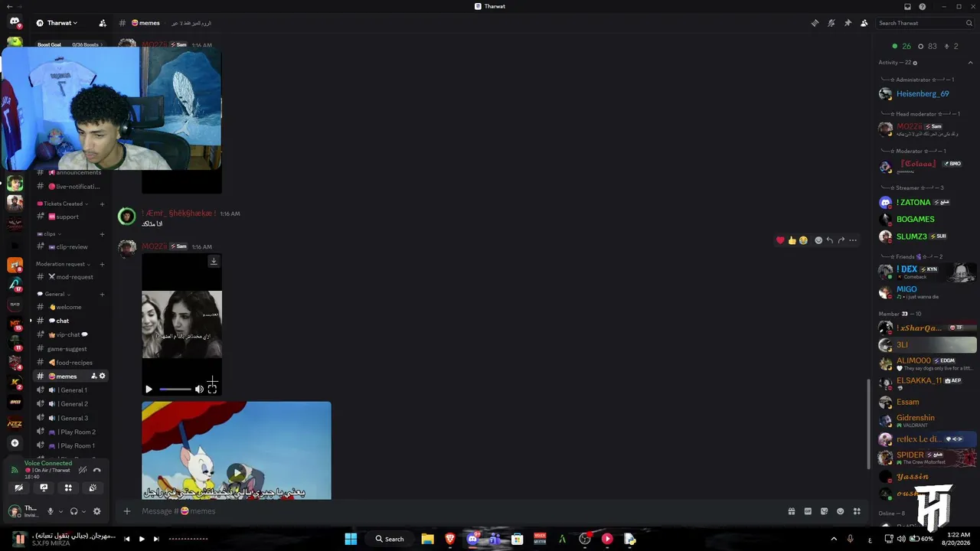Share your screen in the voice panel
980x551 pixels.
[x=44, y=487]
